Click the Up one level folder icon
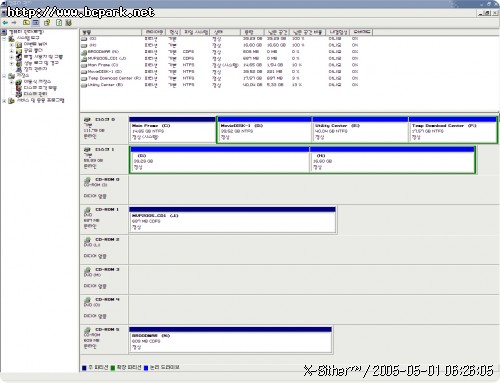This screenshot has width=500, height=383. pos(26,23)
